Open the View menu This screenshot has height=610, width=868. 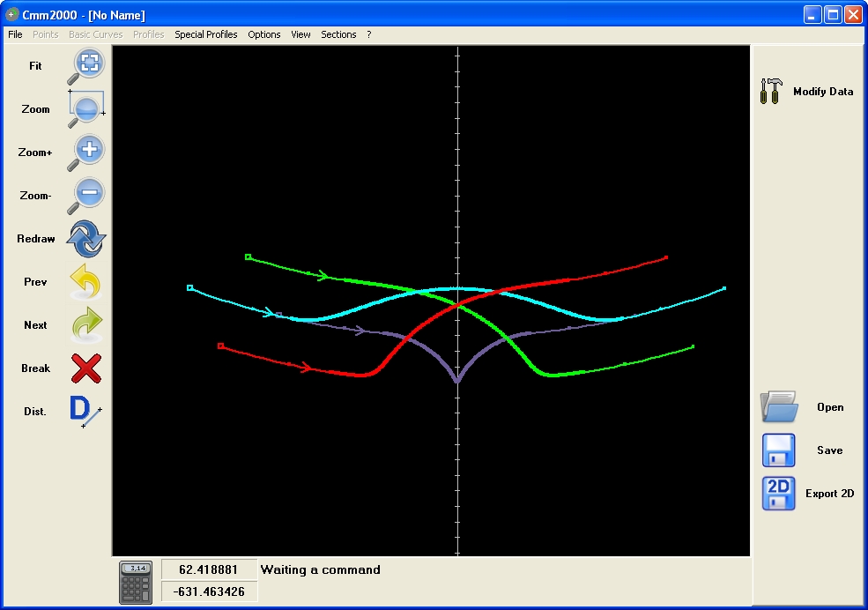(300, 34)
